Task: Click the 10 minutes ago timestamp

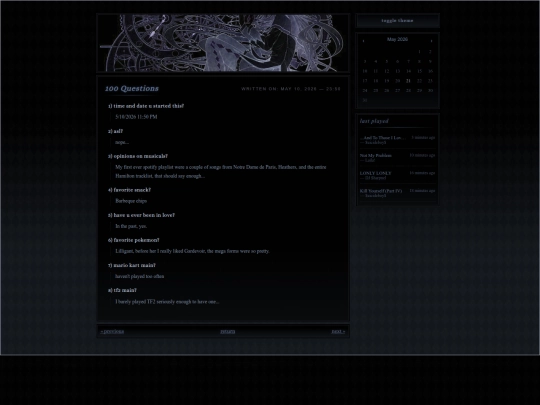Action: coord(422,155)
